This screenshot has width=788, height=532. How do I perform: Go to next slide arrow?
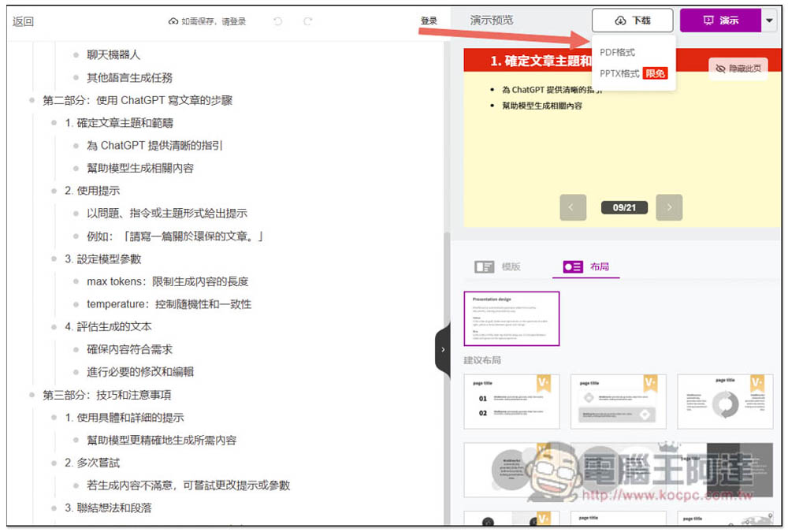pyautogui.click(x=669, y=207)
